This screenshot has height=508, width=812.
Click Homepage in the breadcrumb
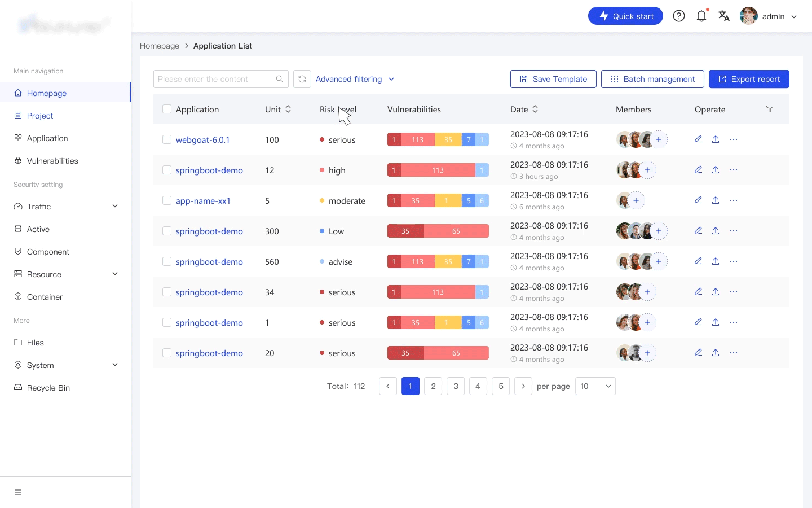(x=160, y=46)
